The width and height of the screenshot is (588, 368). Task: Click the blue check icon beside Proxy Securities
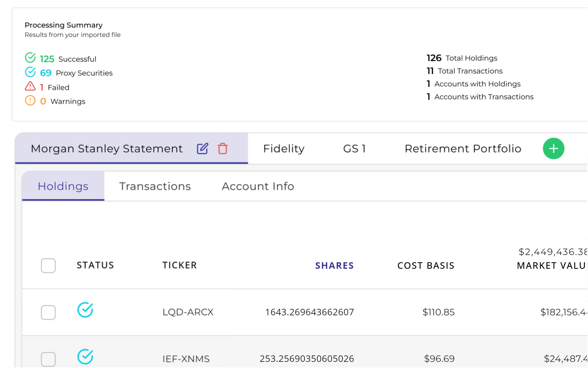30,72
